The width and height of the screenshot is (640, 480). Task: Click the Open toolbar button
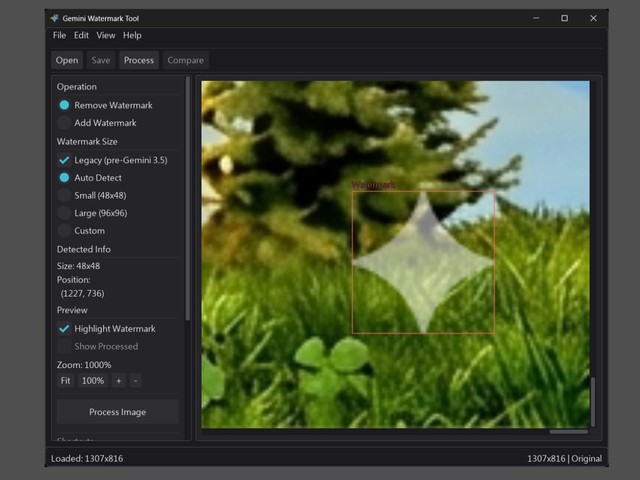point(67,60)
